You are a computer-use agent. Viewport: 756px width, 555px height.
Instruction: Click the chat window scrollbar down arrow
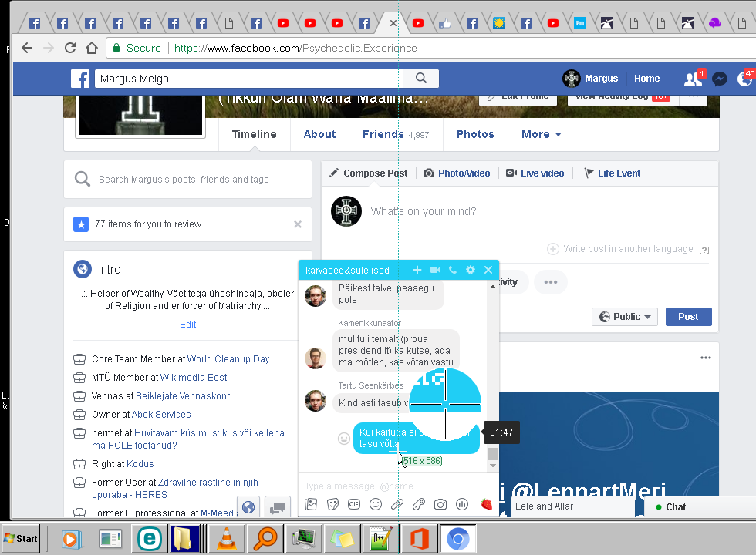point(493,466)
